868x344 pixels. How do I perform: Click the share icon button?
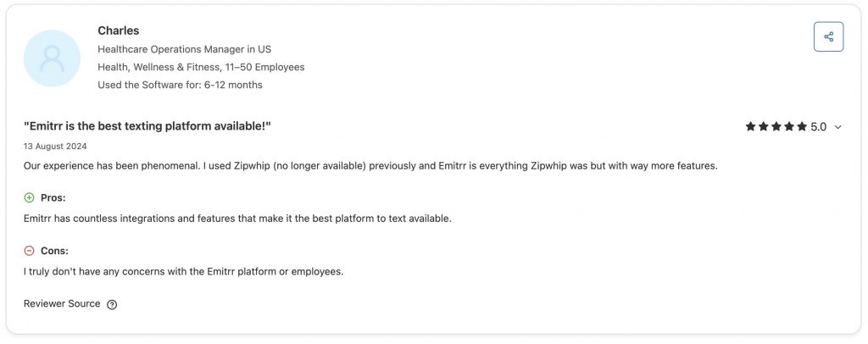tap(828, 36)
